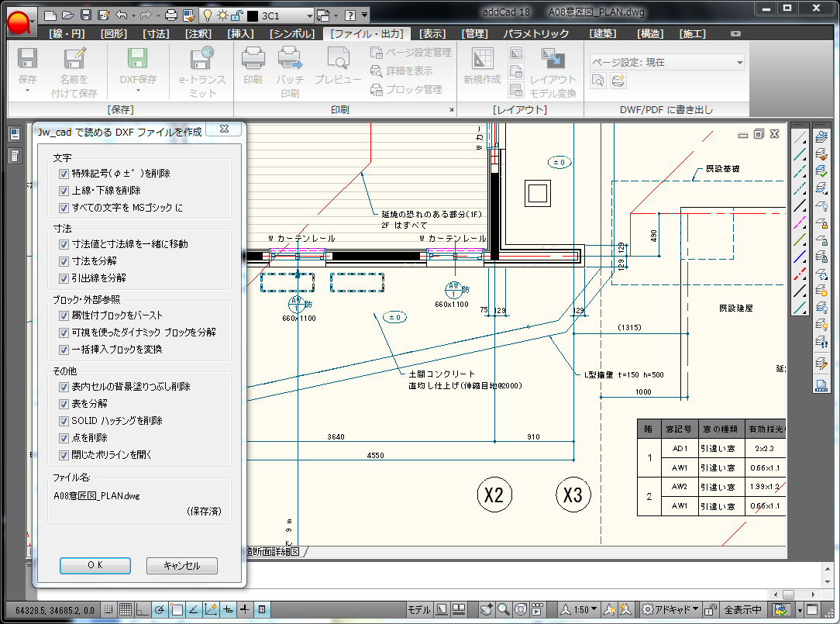The height and width of the screenshot is (624, 840).
Task: Uncheck 引出線を分解 checkbox
Action: [64, 279]
